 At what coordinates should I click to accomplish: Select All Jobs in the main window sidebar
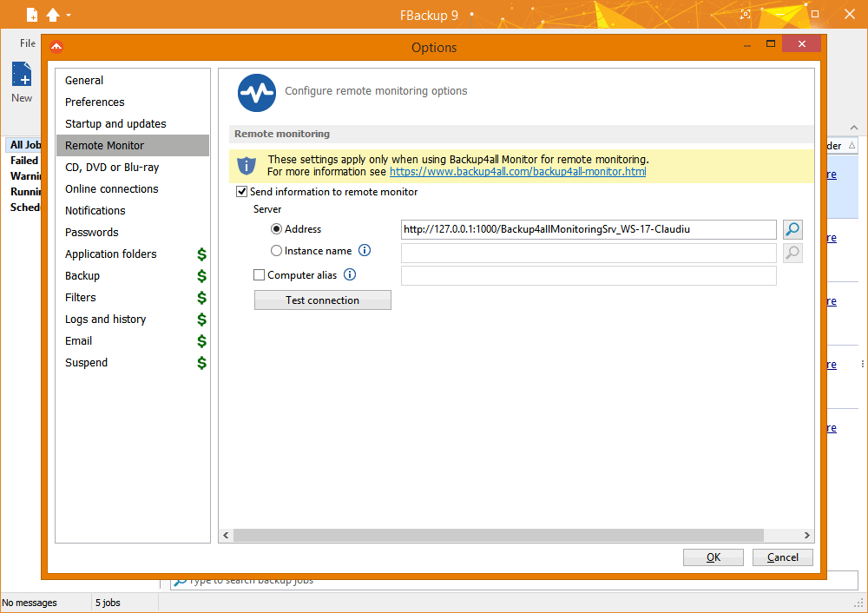click(25, 145)
